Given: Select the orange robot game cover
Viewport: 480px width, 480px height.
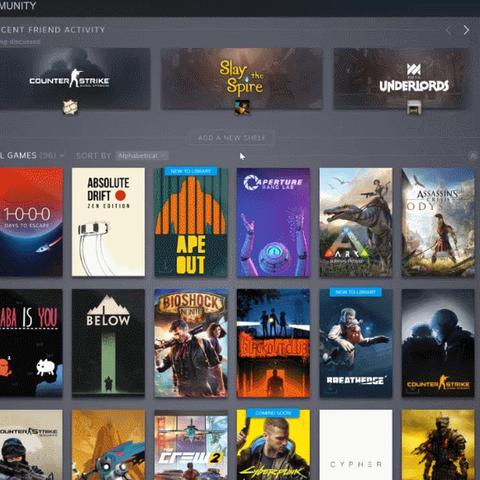Looking at the screenshot, I should click(x=108, y=445).
